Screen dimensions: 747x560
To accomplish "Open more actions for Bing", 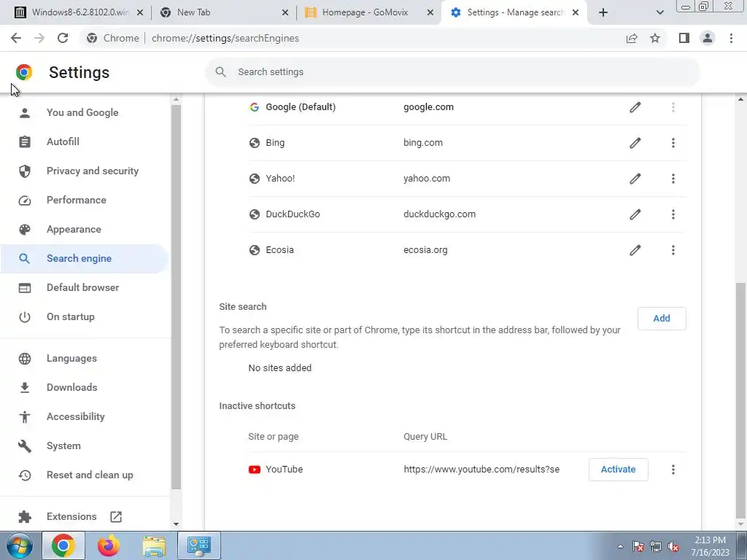I will point(673,143).
